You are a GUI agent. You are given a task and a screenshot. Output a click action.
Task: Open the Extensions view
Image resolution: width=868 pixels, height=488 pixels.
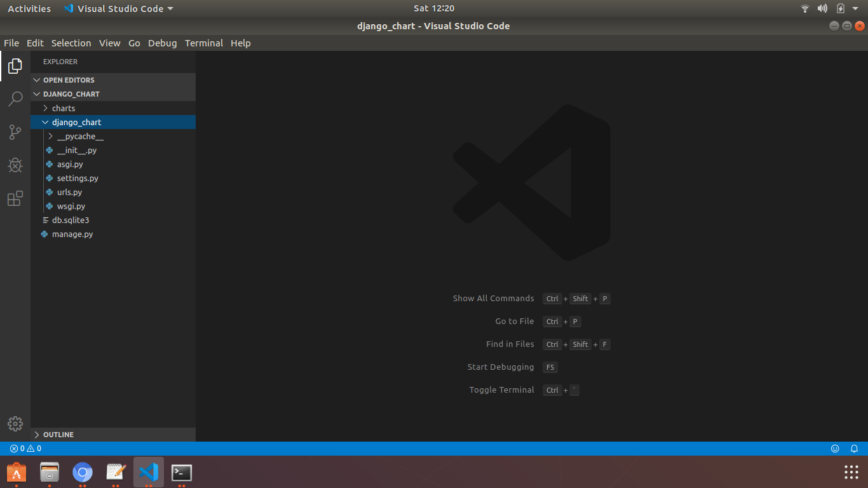pos(15,198)
